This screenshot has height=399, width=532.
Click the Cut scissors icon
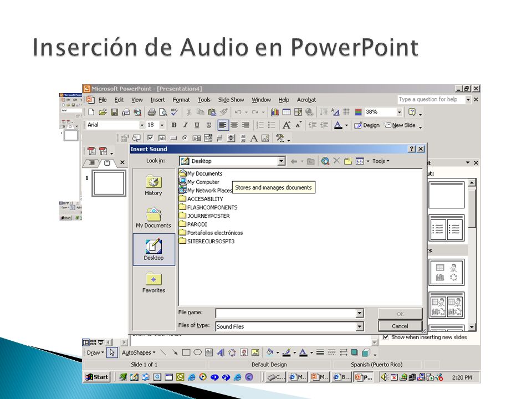click(189, 112)
